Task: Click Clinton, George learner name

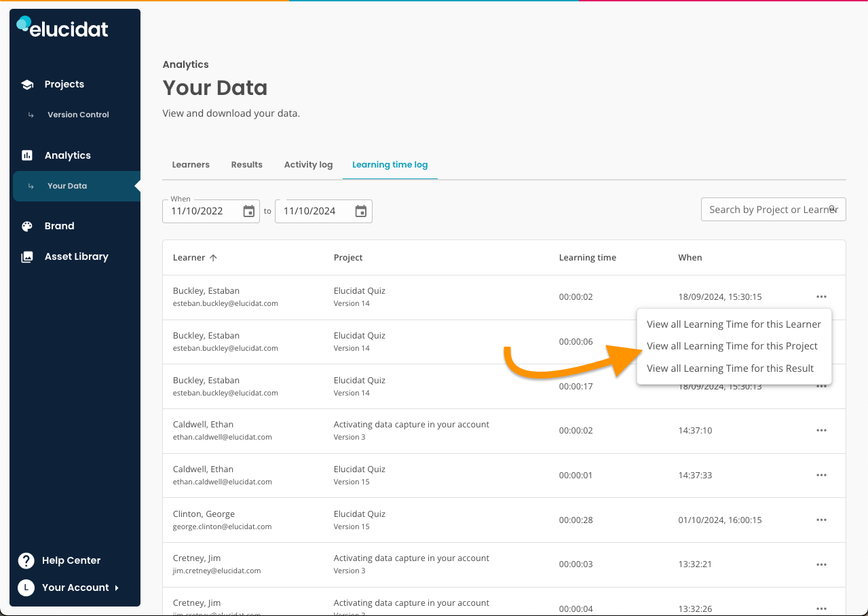Action: click(x=204, y=514)
